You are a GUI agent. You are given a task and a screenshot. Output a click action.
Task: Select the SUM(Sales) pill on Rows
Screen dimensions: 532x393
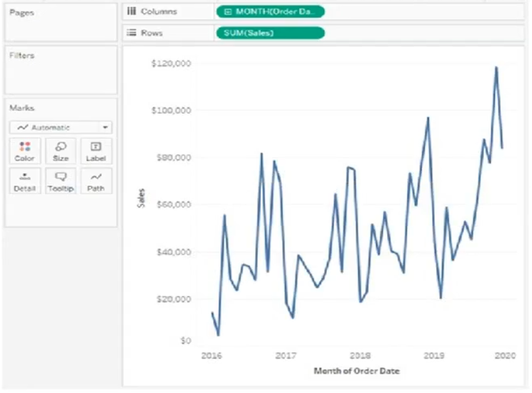click(270, 33)
